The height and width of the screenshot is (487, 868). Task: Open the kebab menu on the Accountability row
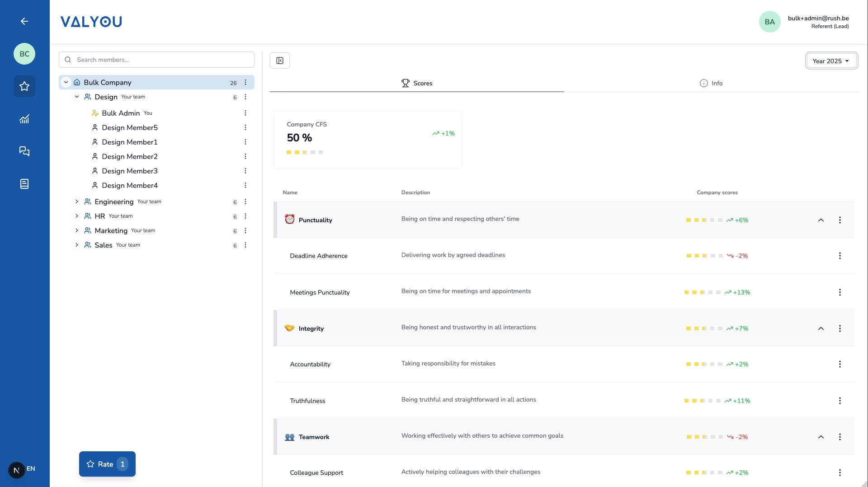click(x=840, y=364)
